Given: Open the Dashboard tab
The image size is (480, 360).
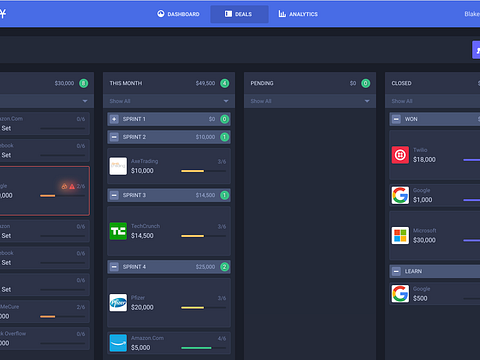Looking at the screenshot, I should (x=178, y=14).
